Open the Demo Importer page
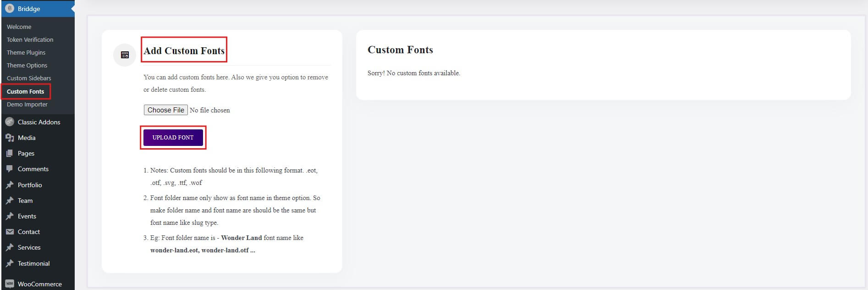868x290 pixels. (x=27, y=104)
